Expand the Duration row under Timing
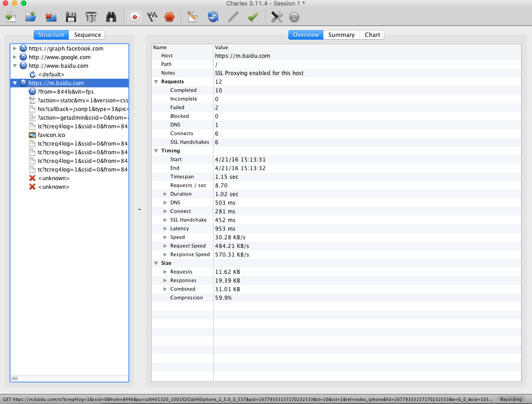532x404 pixels. pos(165,194)
